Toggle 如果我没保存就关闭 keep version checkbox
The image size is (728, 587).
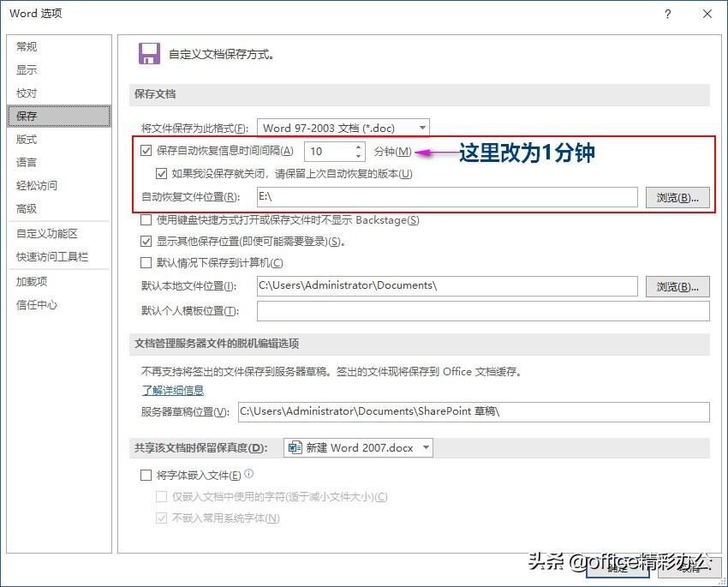pyautogui.click(x=161, y=174)
